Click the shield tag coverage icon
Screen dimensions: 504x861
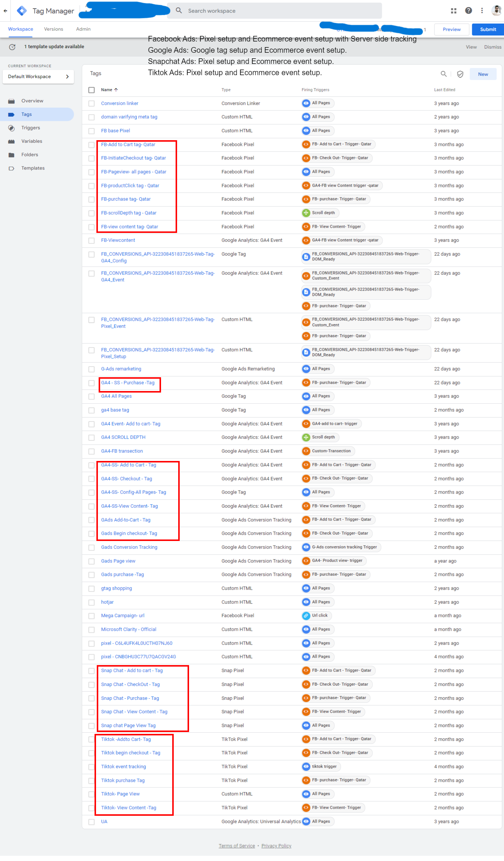point(460,74)
